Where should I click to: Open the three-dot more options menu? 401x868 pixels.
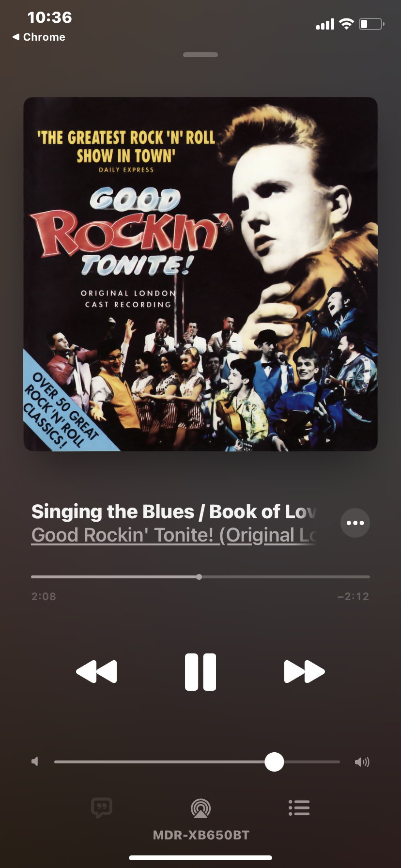coord(355,523)
